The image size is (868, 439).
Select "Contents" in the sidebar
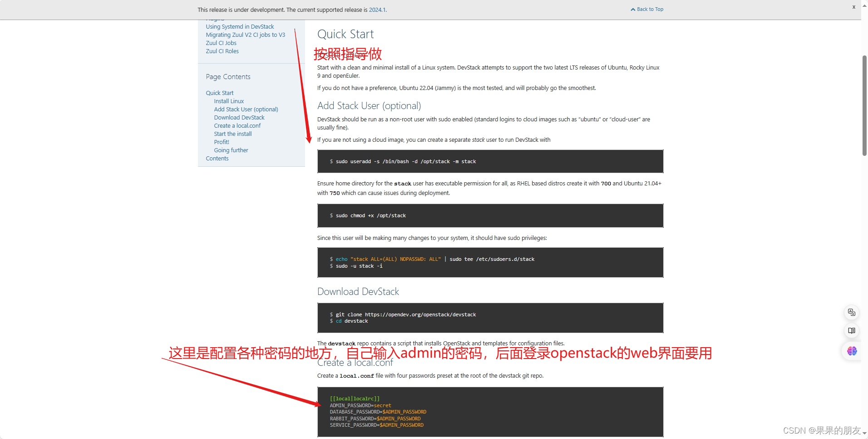(x=217, y=158)
